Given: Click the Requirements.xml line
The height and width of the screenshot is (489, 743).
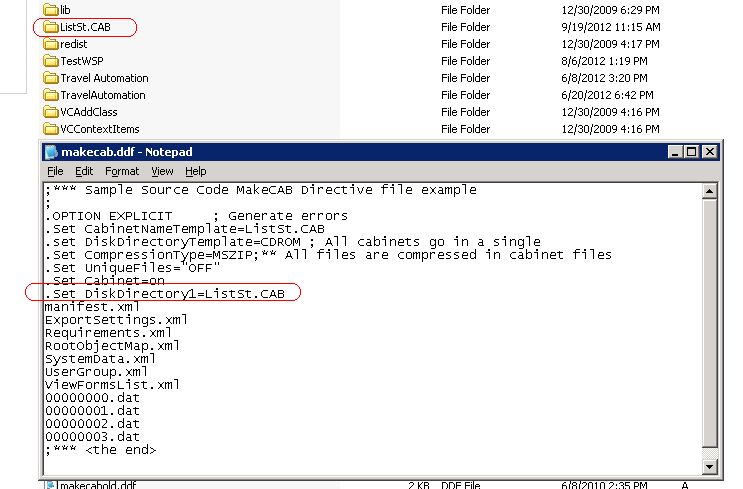Looking at the screenshot, I should (108, 333).
